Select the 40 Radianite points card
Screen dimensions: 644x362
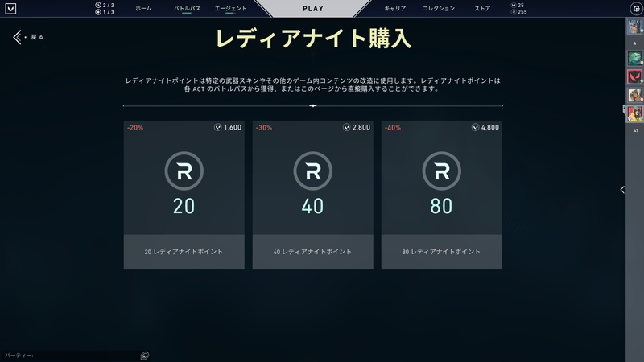313,195
